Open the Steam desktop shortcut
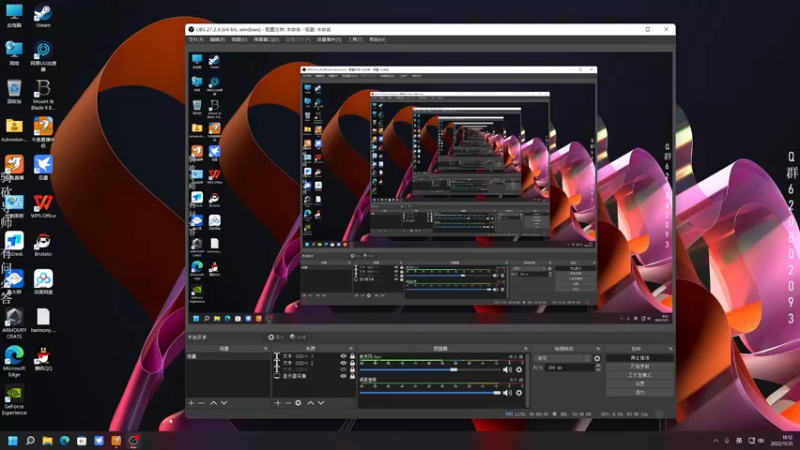Screen dimensions: 800x450 43,16
